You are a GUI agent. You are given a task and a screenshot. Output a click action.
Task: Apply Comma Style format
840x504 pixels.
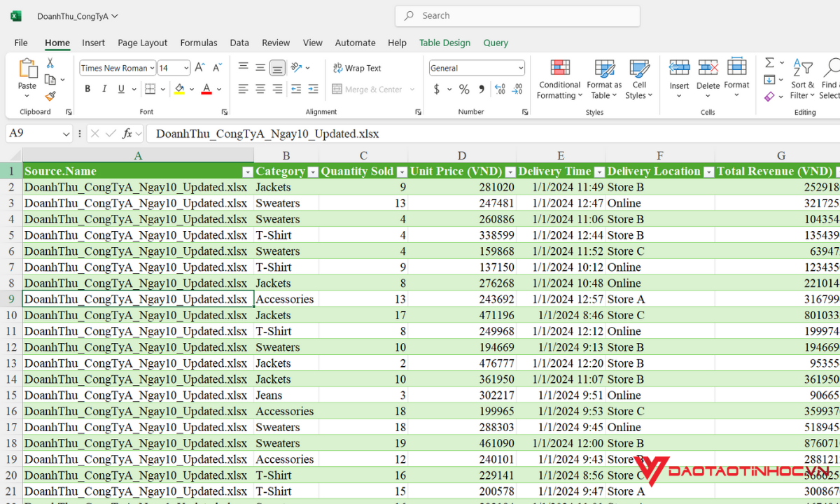(481, 89)
